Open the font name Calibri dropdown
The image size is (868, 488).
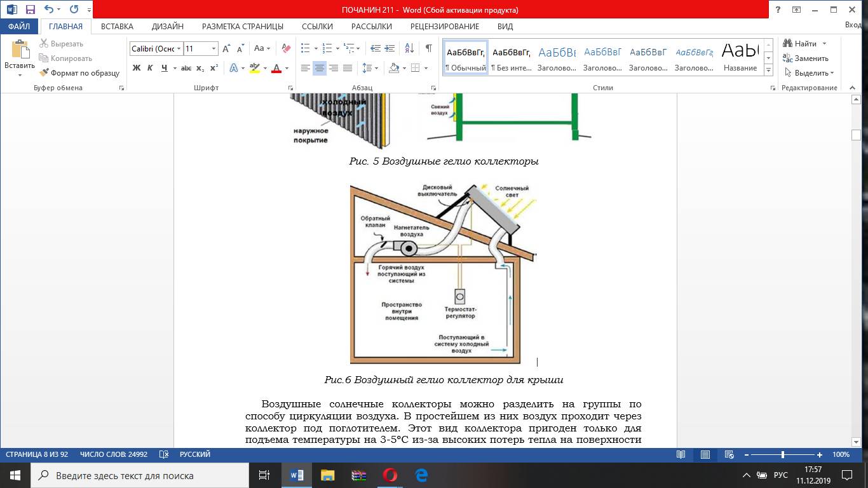click(179, 48)
